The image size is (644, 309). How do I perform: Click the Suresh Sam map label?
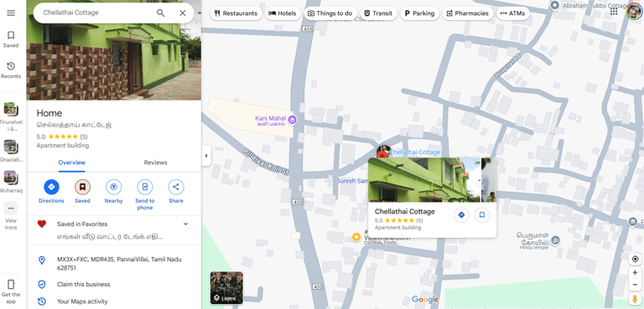[352, 181]
